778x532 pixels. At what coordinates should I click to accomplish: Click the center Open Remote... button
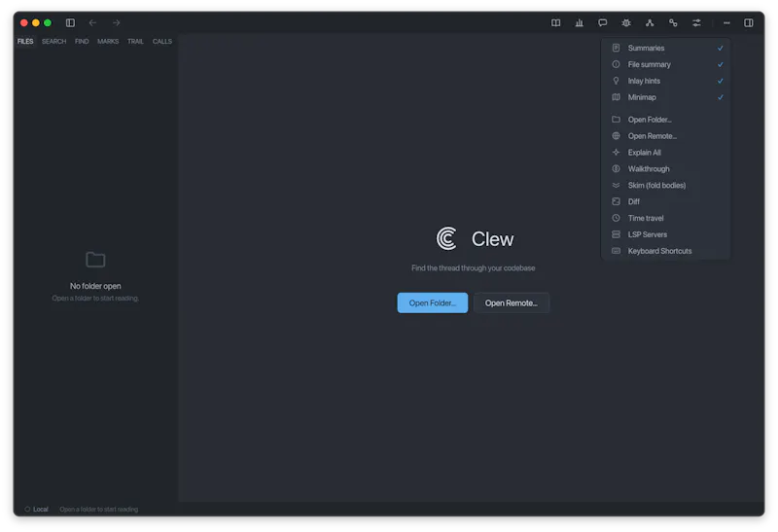[x=512, y=302]
